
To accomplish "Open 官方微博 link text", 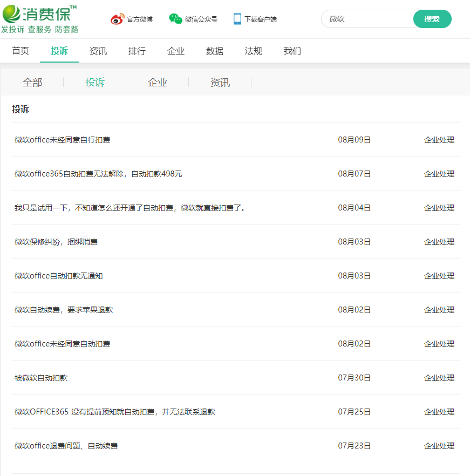I will pos(140,19).
